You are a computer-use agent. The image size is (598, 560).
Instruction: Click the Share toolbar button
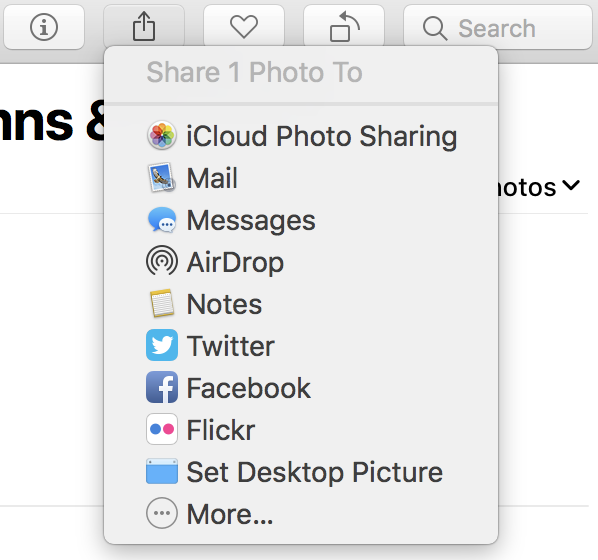pos(144,27)
